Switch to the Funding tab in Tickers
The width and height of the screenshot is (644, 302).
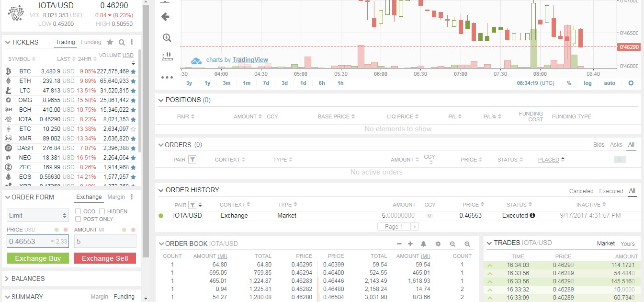tap(90, 42)
